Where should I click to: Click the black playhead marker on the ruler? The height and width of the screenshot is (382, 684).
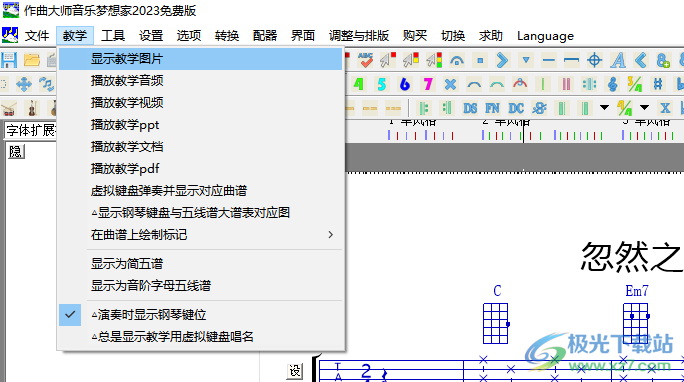pos(523,131)
